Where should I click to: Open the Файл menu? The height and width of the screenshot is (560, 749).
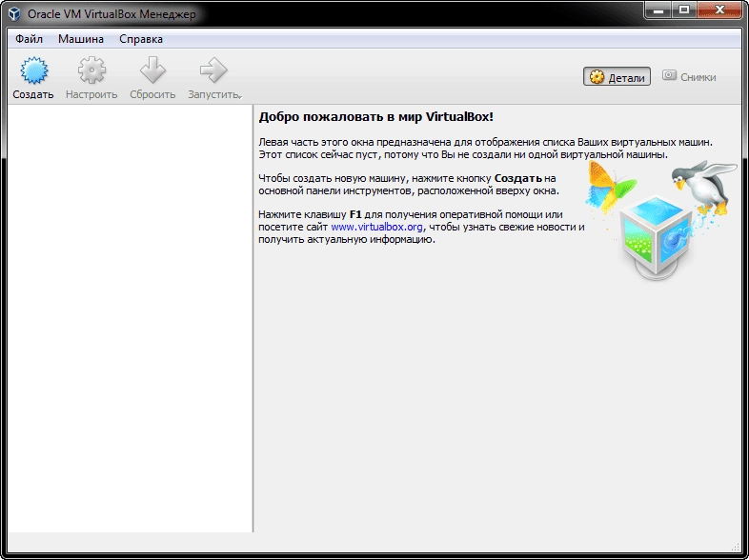pyautogui.click(x=29, y=39)
